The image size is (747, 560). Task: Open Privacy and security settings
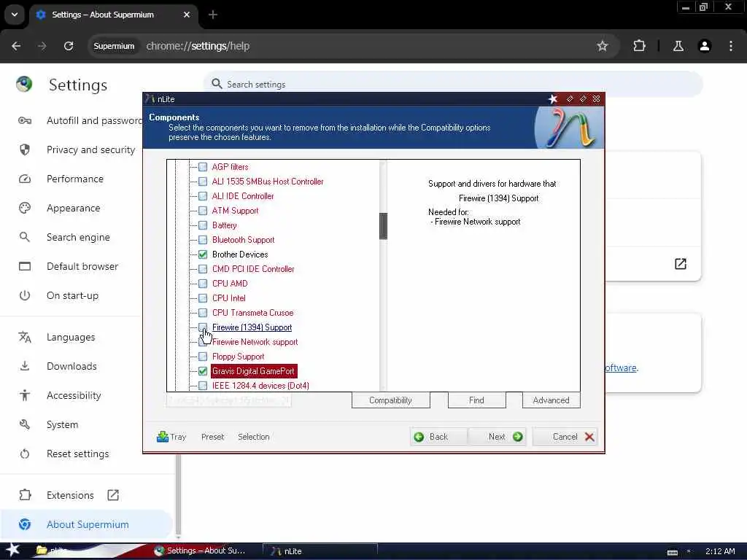pyautogui.click(x=76, y=149)
